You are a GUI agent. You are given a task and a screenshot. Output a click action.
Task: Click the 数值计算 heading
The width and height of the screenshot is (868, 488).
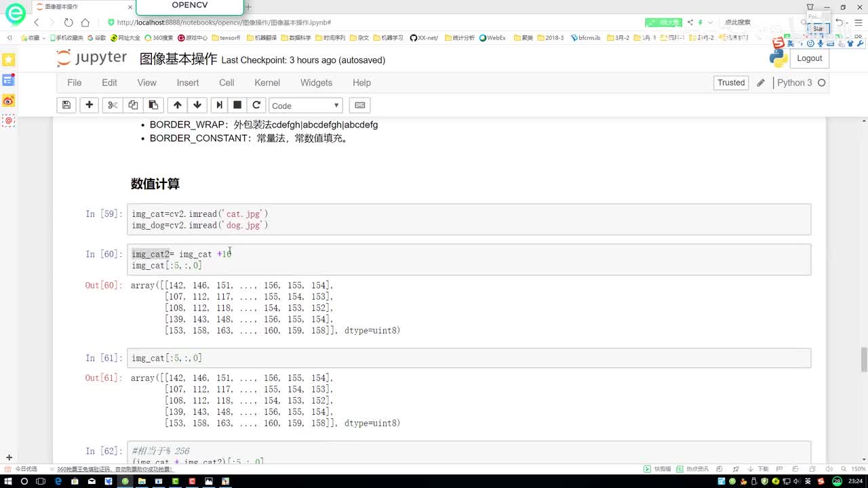pos(155,184)
